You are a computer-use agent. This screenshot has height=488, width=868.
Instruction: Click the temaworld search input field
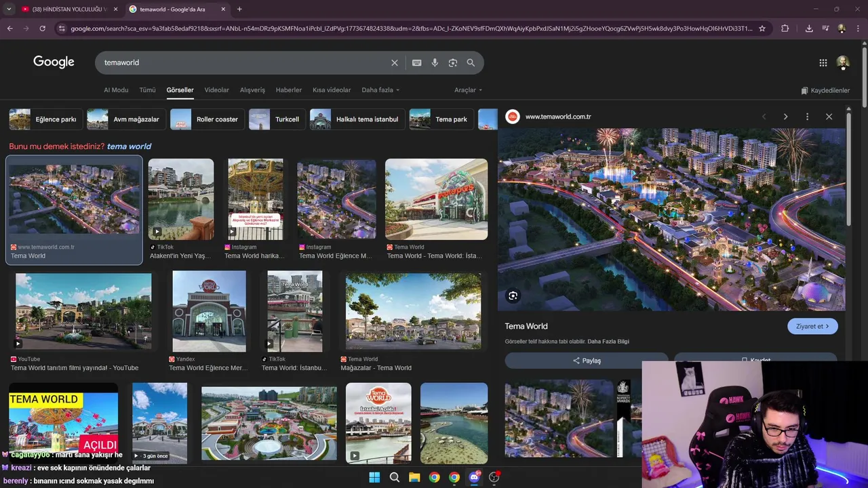coord(244,62)
